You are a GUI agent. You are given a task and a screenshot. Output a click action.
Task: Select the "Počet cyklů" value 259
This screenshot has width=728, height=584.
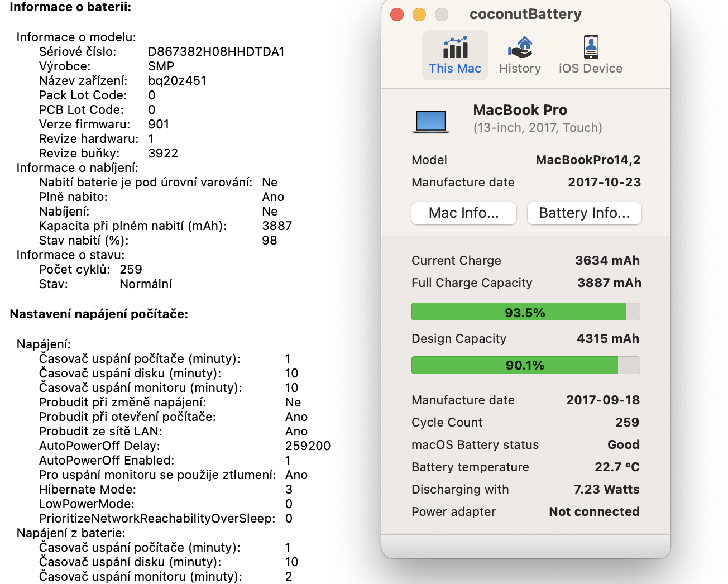[x=131, y=270]
